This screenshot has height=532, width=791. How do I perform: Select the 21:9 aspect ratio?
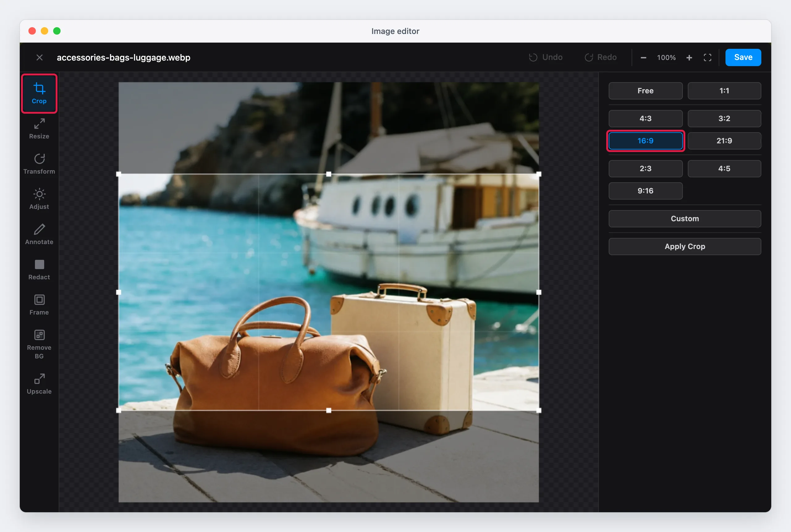pyautogui.click(x=724, y=141)
